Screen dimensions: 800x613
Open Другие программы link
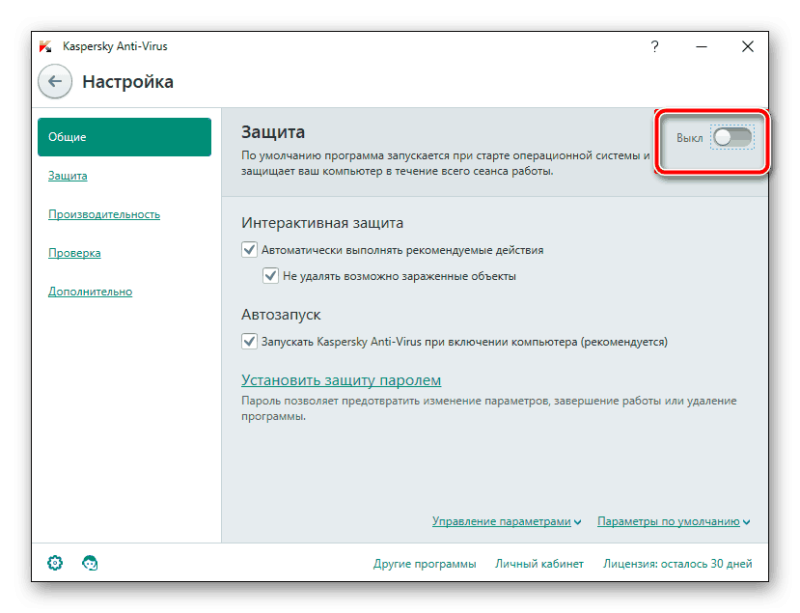(424, 564)
